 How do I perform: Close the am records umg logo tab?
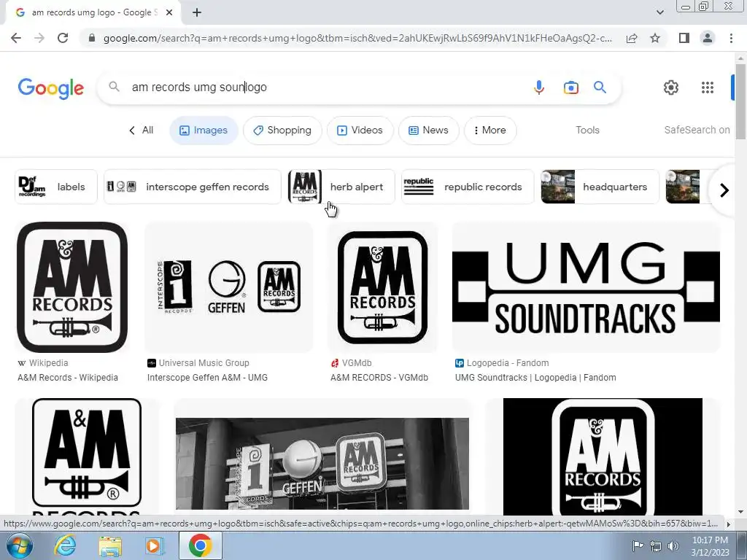point(169,12)
